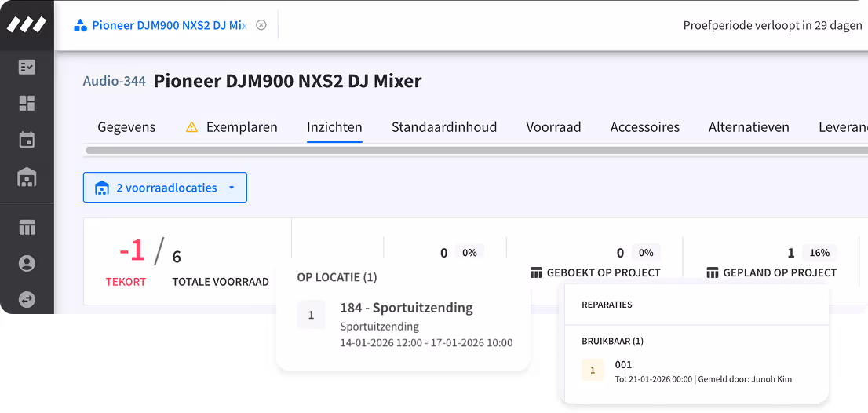Image resolution: width=868 pixels, height=413 pixels.
Task: Open the dashboard sidebar icon
Action: pos(27,103)
